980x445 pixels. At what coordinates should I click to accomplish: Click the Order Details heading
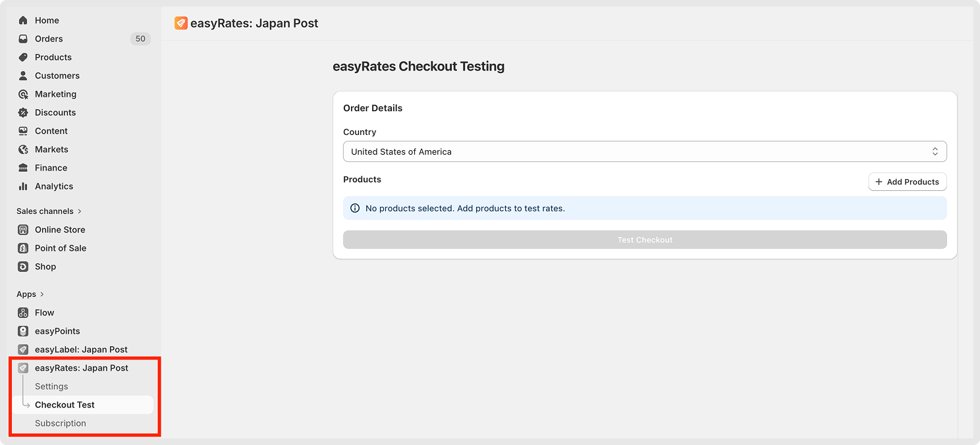(373, 108)
